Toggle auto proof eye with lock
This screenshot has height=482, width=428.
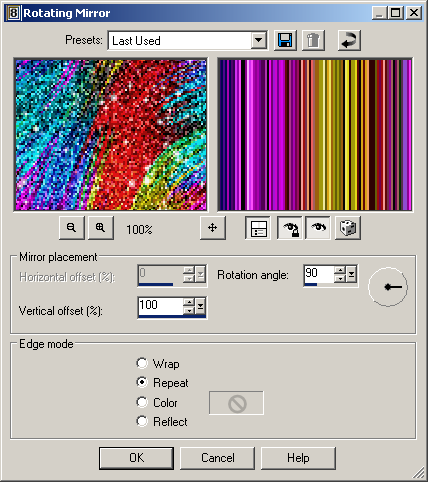(x=290, y=228)
